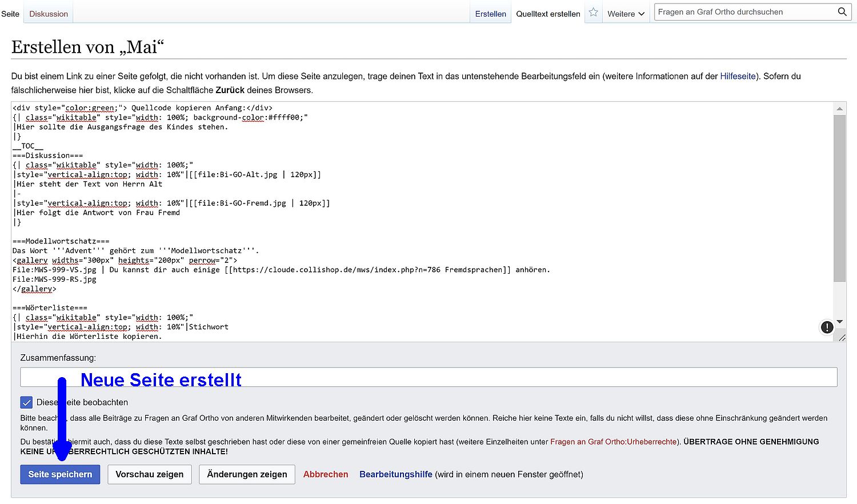Click the search magnifier icon
This screenshot has width=857, height=504.
coord(842,12)
